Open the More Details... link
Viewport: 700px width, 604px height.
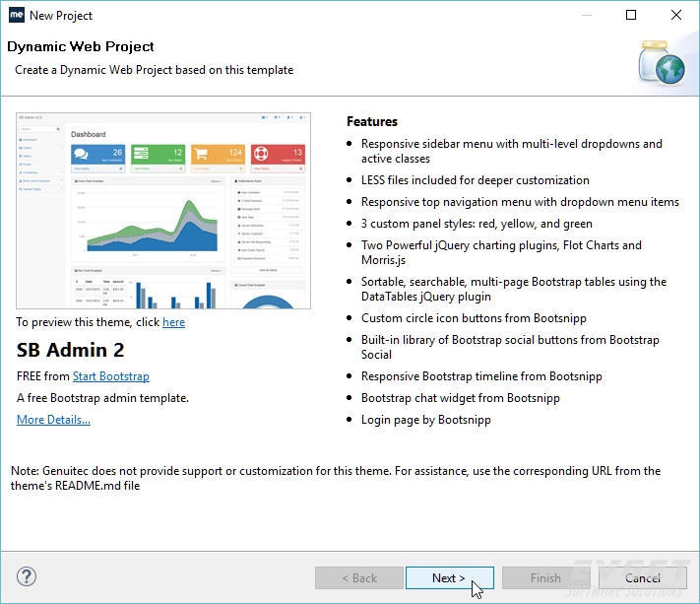[53, 420]
